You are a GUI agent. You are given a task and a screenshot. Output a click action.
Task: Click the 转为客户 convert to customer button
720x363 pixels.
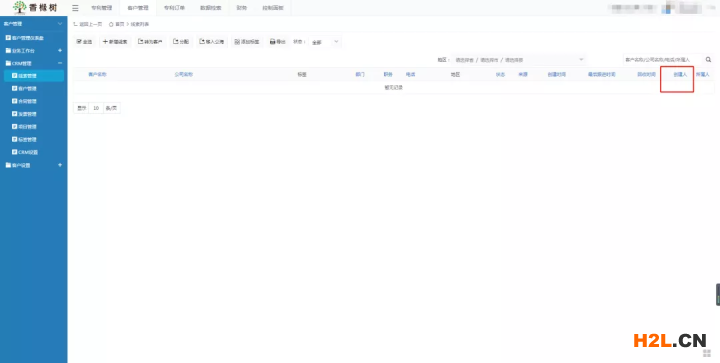pos(150,42)
